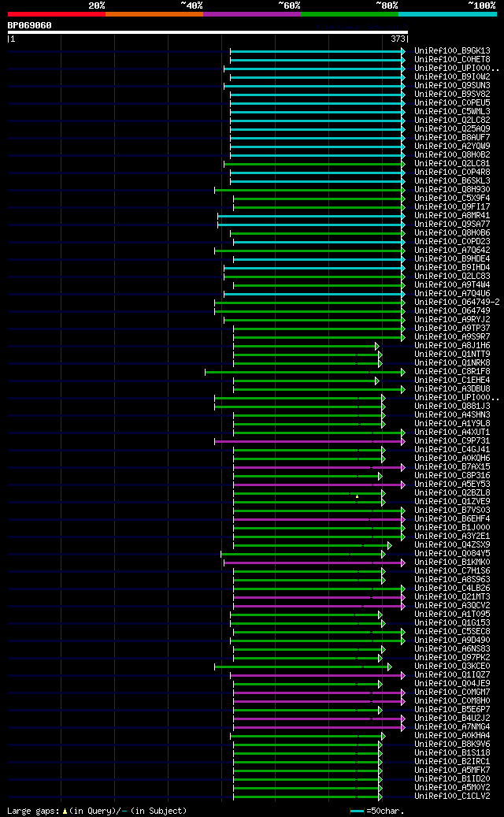
Task: Open hit UniRef100_C5X9F4
Action: coord(453,198)
